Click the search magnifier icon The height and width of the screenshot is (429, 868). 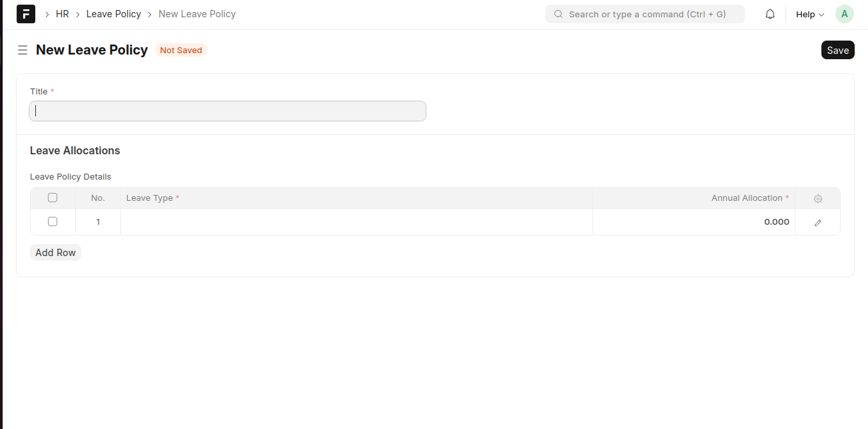(558, 14)
